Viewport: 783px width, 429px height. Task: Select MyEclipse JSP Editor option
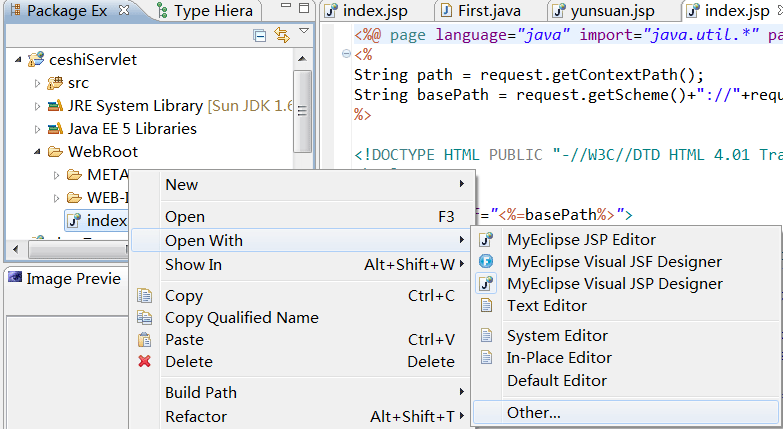[x=581, y=240]
